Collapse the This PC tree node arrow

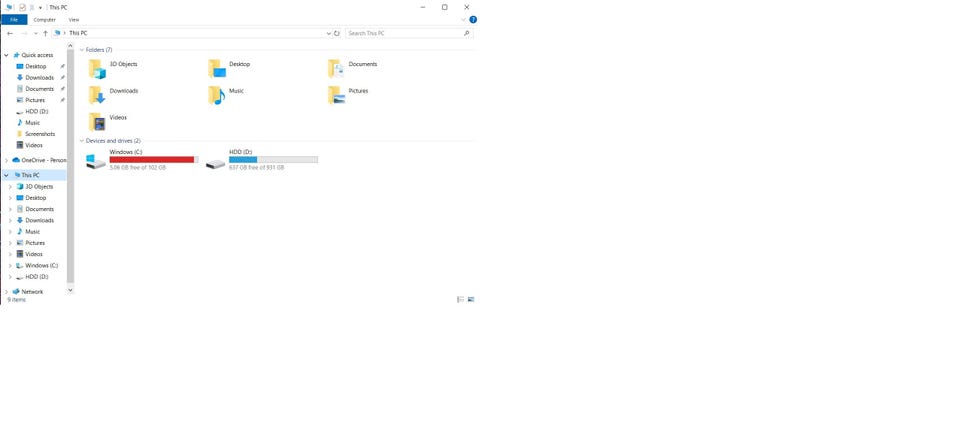[7, 175]
